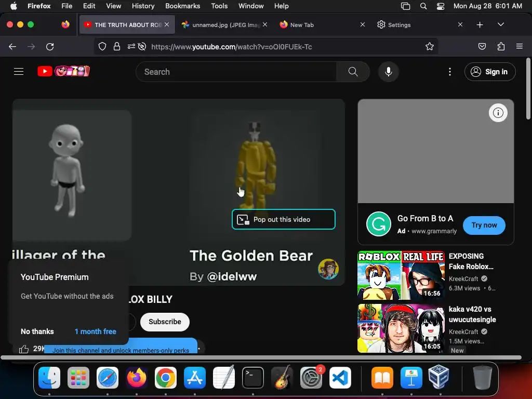Open GarageBand from the dock
Viewport: 532px width, 399px height.
282,378
